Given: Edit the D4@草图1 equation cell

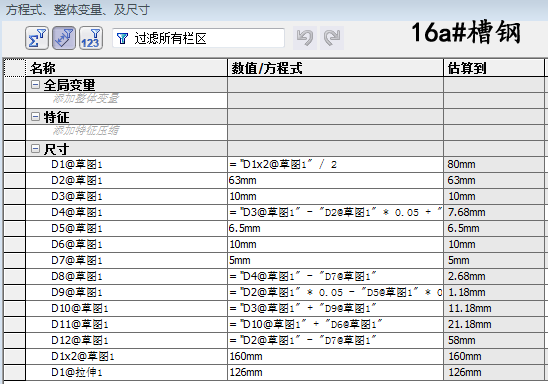Looking at the screenshot, I should coord(336,212).
